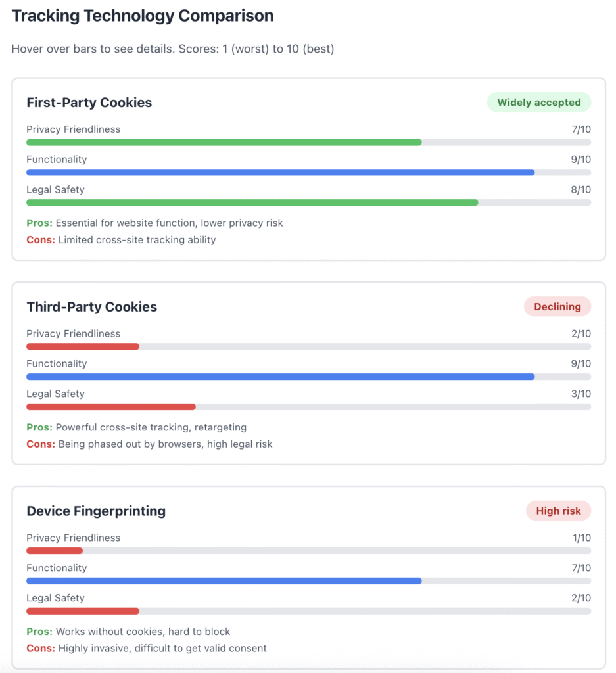The height and width of the screenshot is (673, 616).
Task: Click the '9/10' score on First-Party Cookies
Action: click(x=580, y=159)
